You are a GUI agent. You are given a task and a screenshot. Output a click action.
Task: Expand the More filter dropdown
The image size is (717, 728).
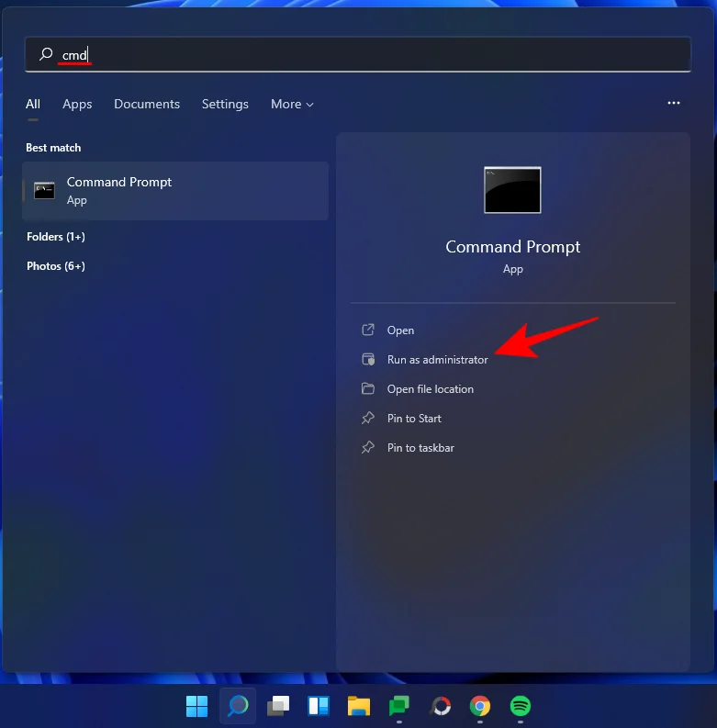point(292,104)
